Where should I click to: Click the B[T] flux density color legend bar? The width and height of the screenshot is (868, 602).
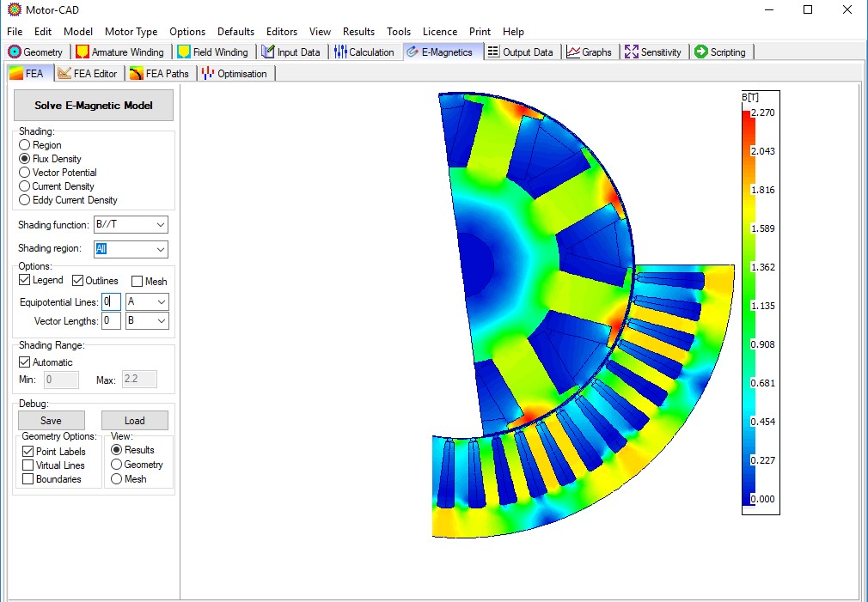[x=746, y=307]
